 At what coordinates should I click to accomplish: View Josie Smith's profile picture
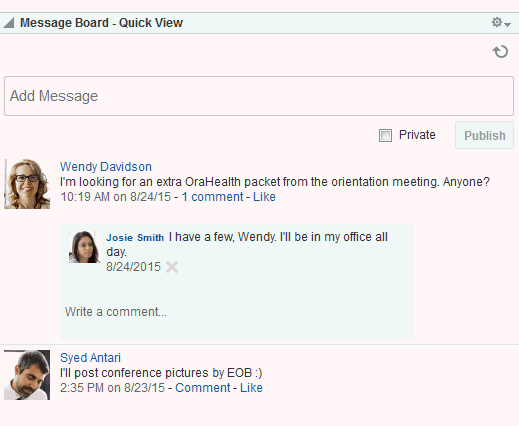click(85, 247)
